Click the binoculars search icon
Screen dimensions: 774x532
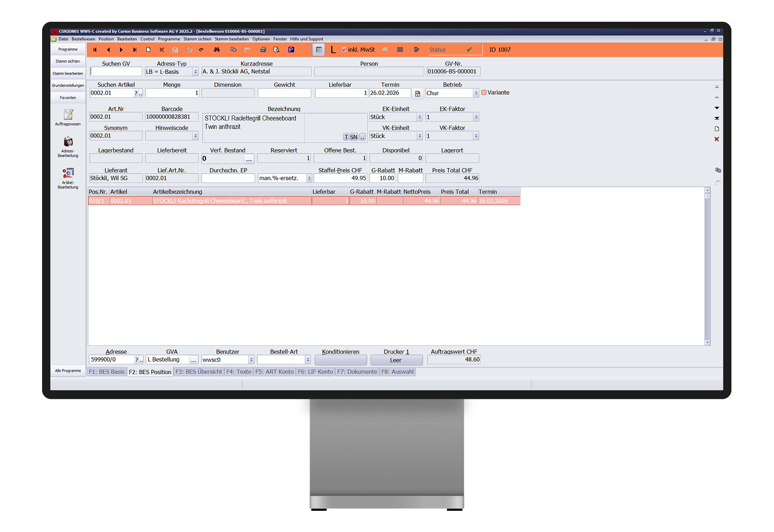[x=217, y=50]
